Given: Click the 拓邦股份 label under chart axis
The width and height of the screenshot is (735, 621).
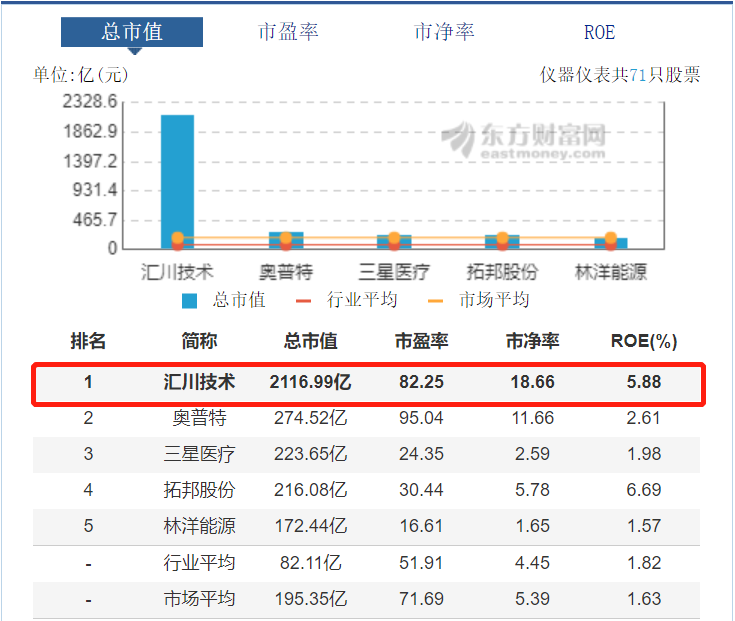Looking at the screenshot, I should (502, 272).
